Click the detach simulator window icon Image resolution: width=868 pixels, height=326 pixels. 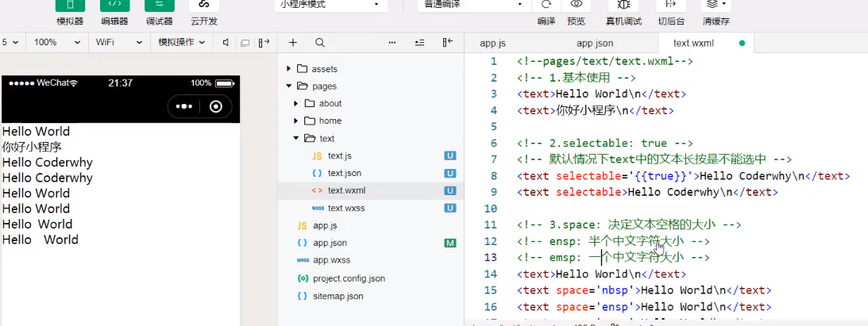point(245,43)
